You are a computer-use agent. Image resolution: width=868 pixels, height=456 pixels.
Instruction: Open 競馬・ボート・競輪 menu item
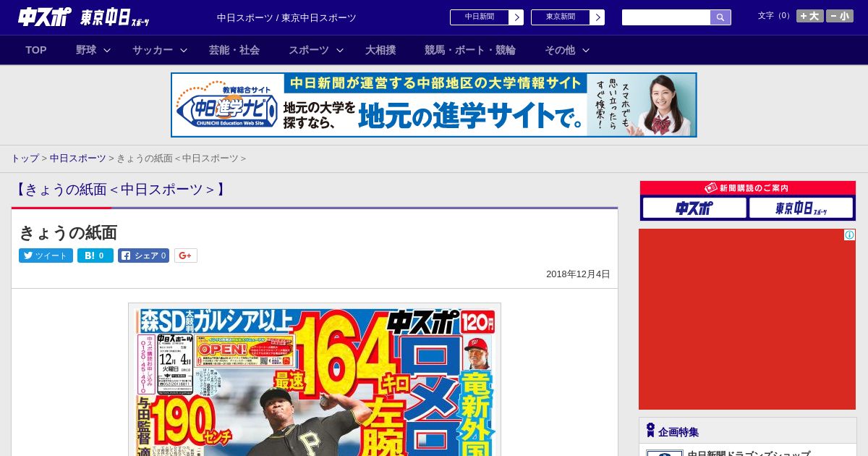470,50
